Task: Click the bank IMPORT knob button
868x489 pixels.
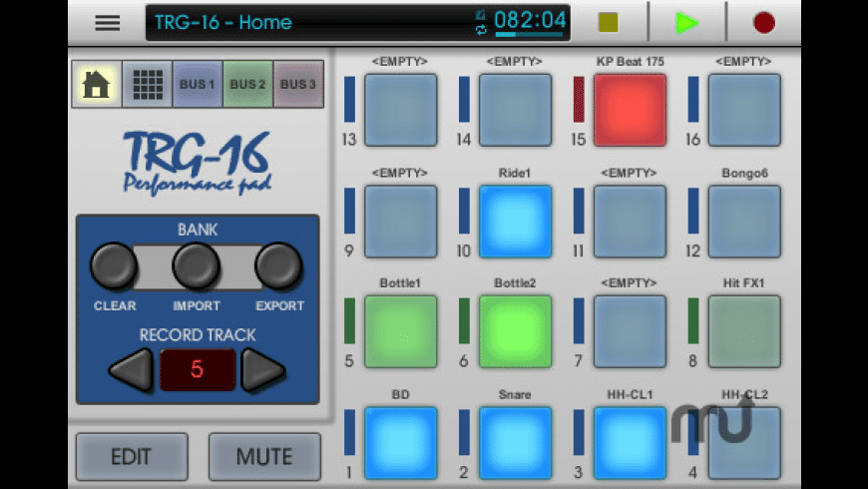Action: click(x=196, y=265)
